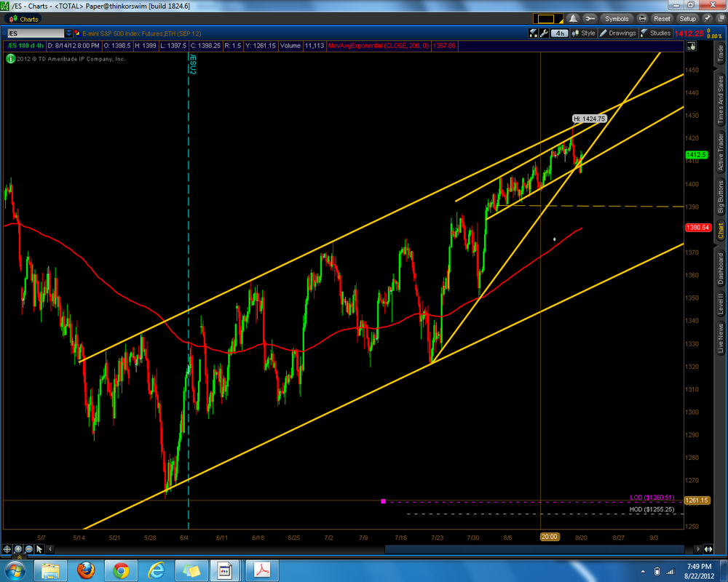728x582 pixels.
Task: Click the HOD ($1255.25) label
Action: point(652,509)
